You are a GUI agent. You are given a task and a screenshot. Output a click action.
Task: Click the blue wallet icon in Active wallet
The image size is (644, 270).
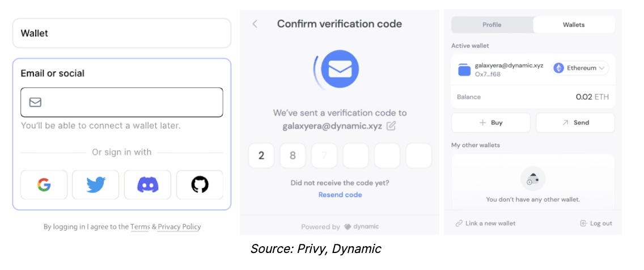point(464,70)
